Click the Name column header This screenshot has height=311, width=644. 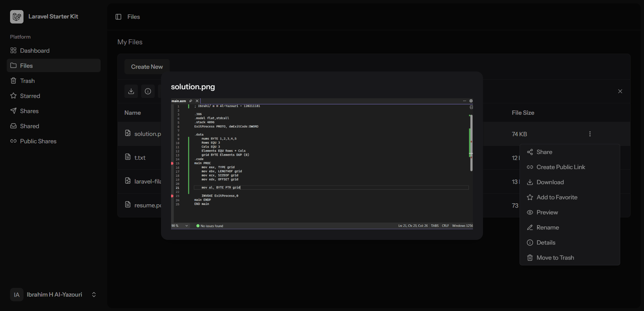coord(132,113)
